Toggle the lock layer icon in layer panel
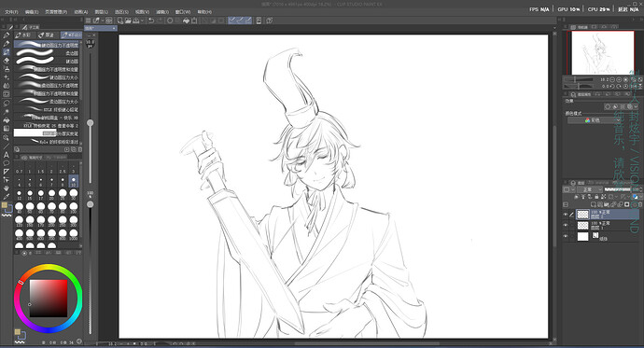The width and height of the screenshot is (644, 348). (x=596, y=197)
